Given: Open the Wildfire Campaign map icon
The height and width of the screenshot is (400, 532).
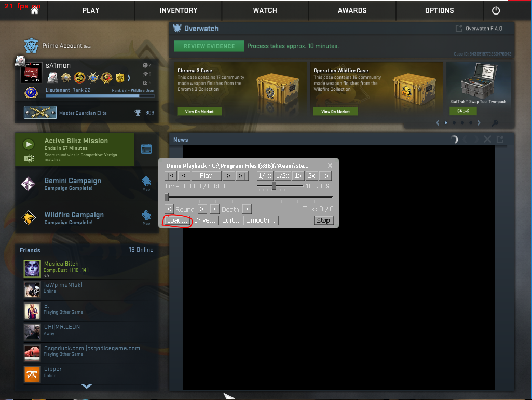Looking at the screenshot, I should point(146,217).
